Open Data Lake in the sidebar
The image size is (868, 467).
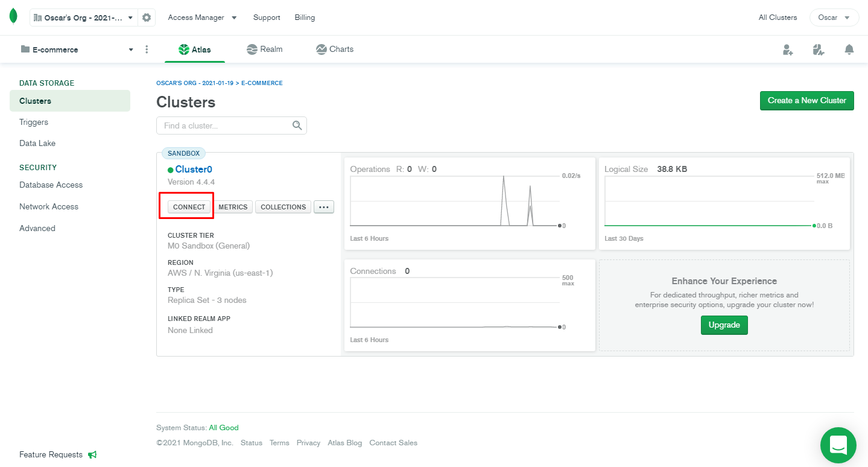[x=37, y=143]
